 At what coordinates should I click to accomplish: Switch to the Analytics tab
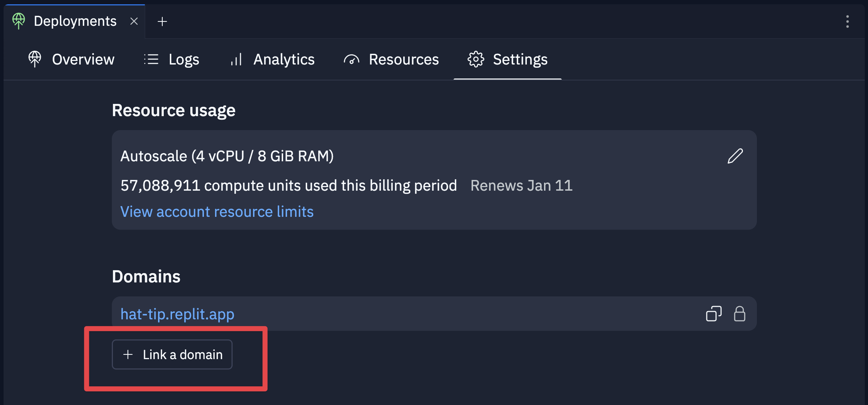(x=272, y=59)
